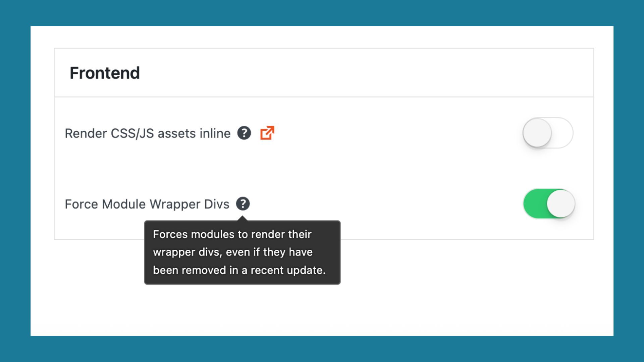Enable Render CSS/JS assets inline toggle

[548, 133]
